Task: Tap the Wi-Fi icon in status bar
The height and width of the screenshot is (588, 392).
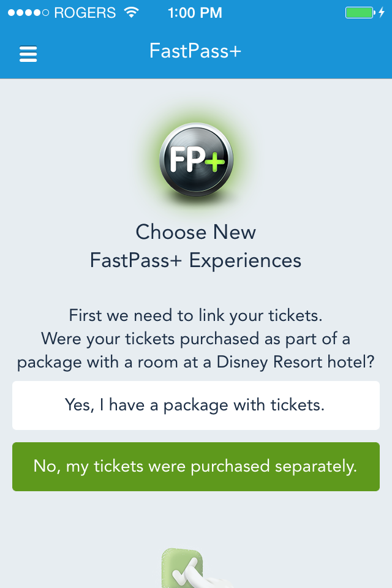Action: tap(131, 12)
